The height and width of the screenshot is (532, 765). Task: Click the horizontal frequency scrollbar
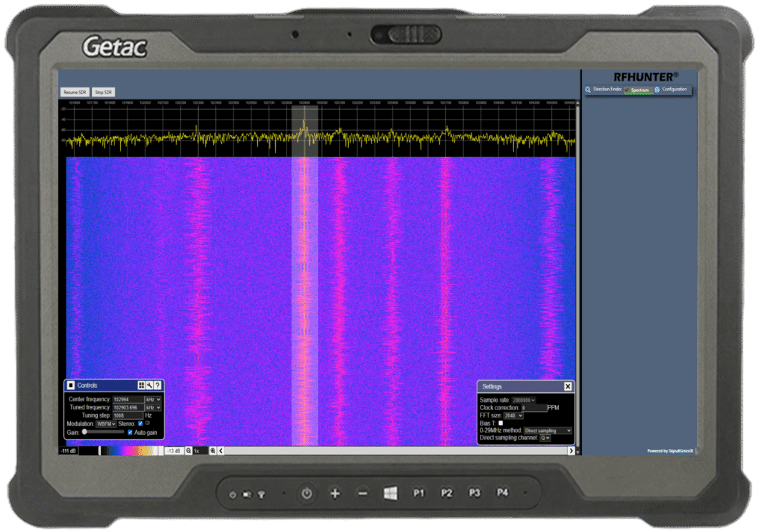click(396, 451)
